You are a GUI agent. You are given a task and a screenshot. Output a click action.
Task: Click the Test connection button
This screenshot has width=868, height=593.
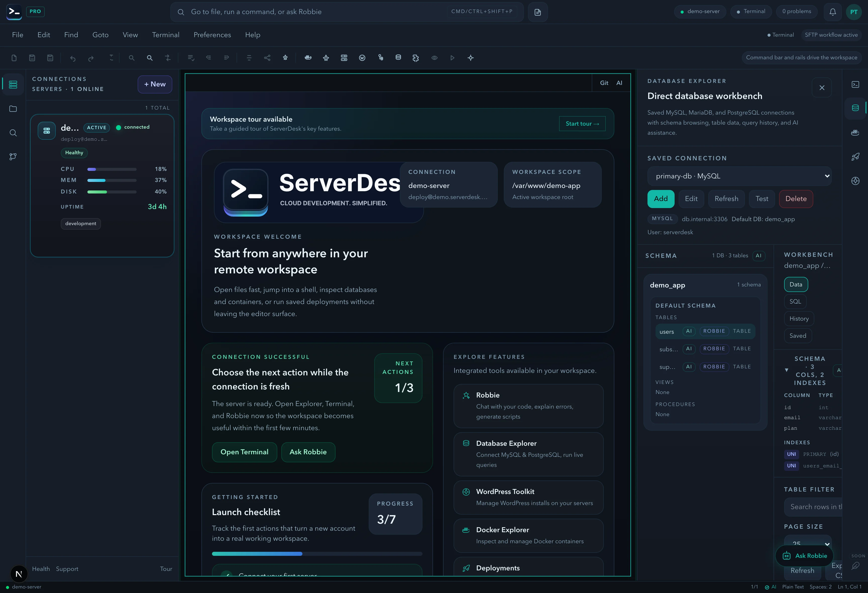762,199
